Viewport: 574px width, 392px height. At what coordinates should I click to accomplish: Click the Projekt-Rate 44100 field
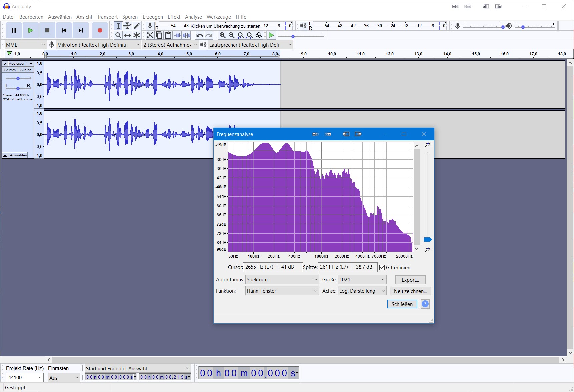pos(25,377)
